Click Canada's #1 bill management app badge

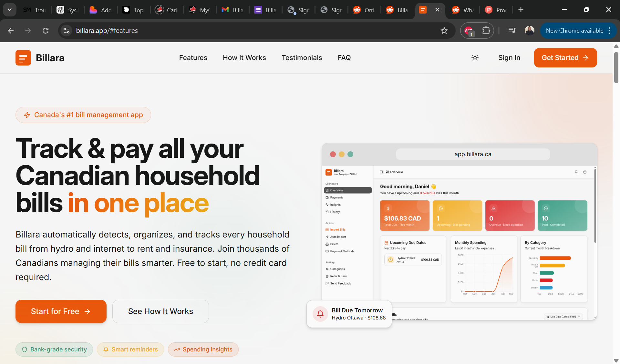[x=83, y=115]
